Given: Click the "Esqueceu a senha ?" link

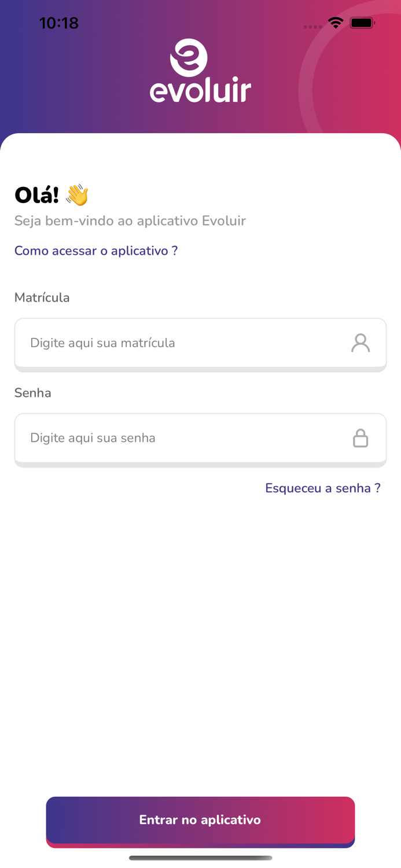Looking at the screenshot, I should pos(322,488).
